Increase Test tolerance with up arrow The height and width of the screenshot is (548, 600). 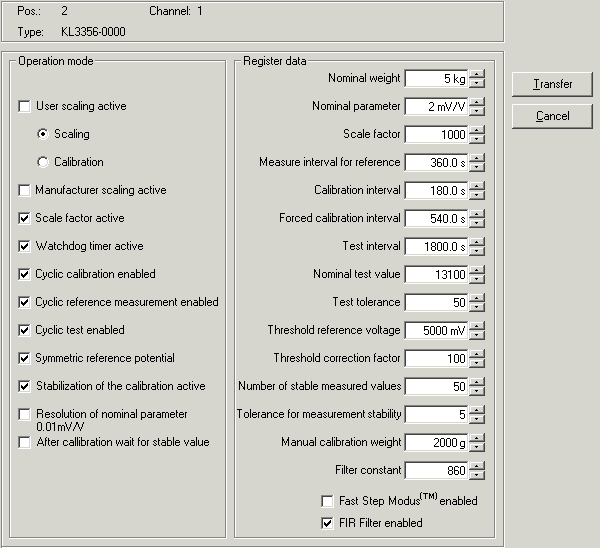pos(477,298)
